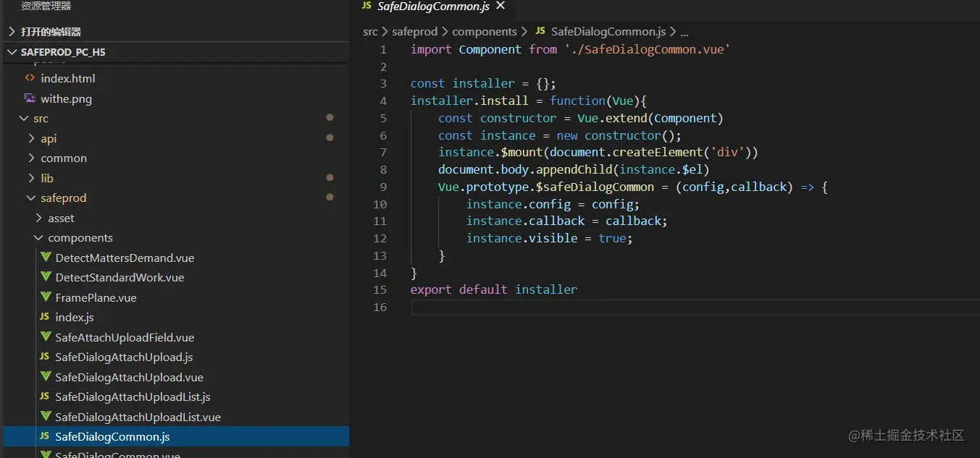The height and width of the screenshot is (458, 980).
Task: Open DetectStandardWork.vue file
Action: point(120,277)
